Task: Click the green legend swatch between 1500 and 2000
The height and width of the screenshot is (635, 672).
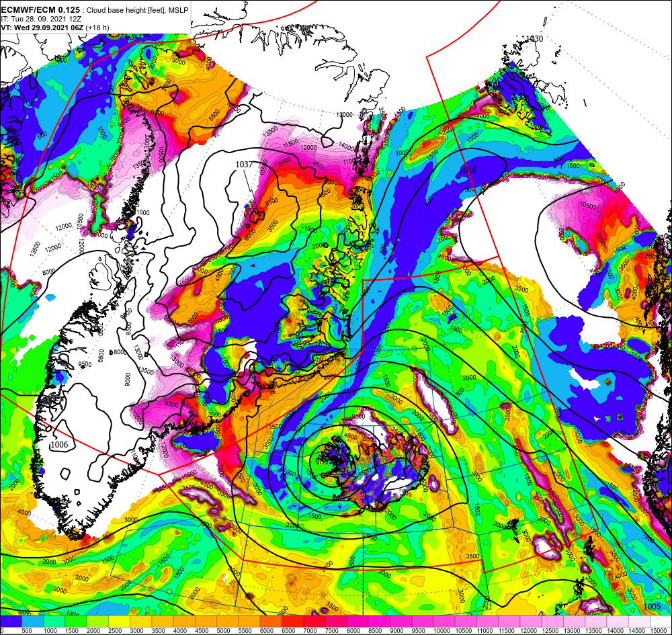Action: [x=77, y=622]
